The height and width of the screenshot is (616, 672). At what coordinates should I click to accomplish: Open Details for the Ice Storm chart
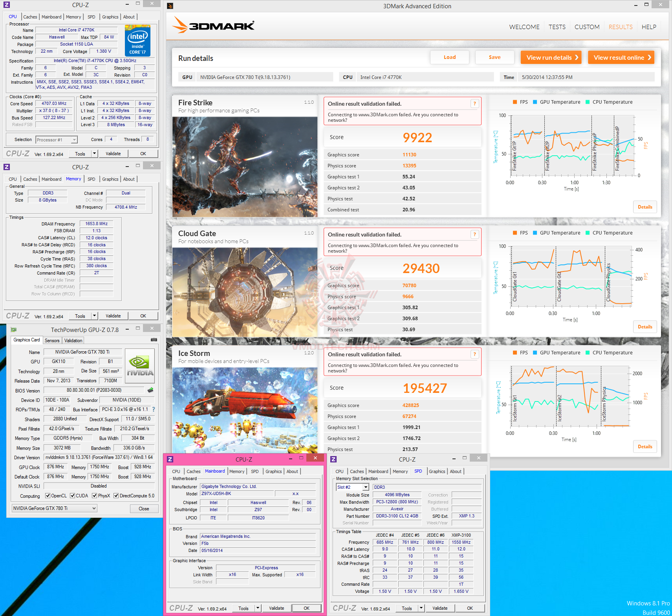tap(645, 447)
